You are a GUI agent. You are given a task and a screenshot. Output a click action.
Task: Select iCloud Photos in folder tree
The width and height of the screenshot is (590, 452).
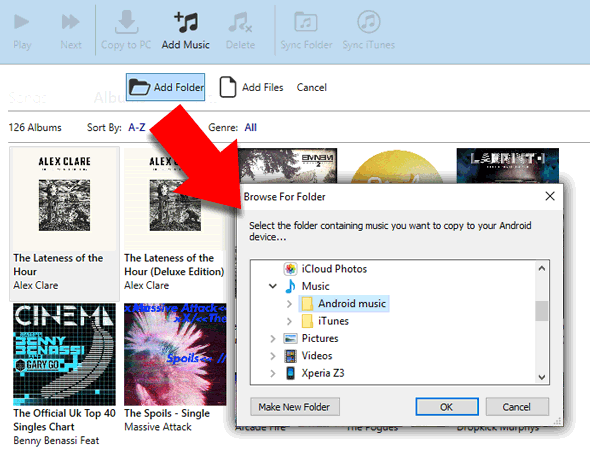click(x=334, y=269)
